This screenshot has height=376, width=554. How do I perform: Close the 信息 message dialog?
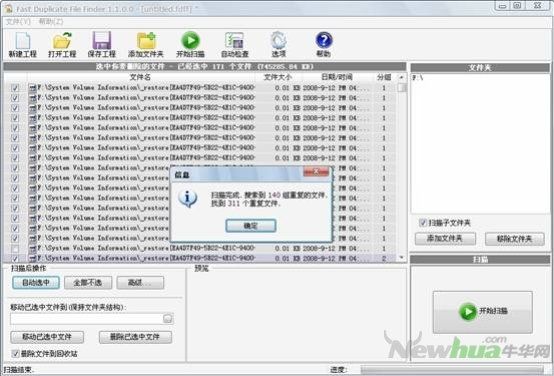(x=316, y=171)
